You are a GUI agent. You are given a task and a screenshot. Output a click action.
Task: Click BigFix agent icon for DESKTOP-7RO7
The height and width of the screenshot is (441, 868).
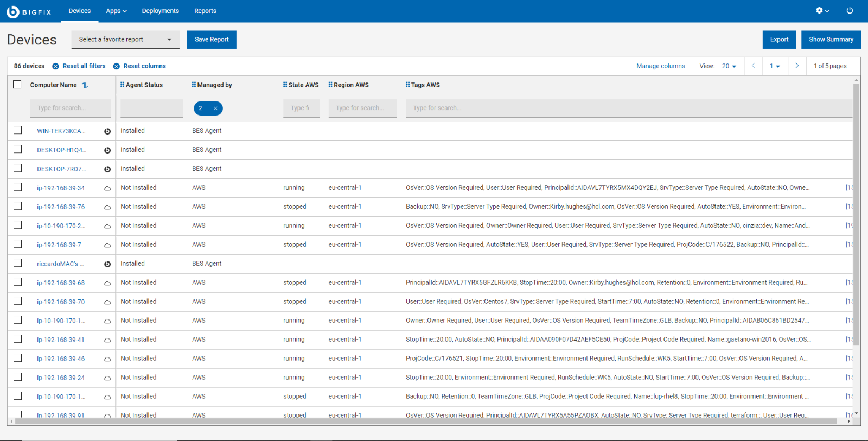tap(107, 169)
